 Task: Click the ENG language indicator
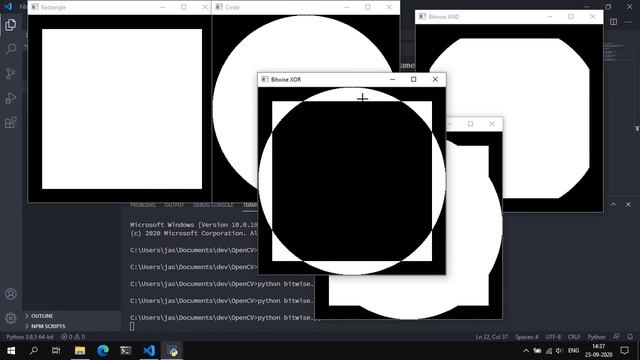point(573,351)
